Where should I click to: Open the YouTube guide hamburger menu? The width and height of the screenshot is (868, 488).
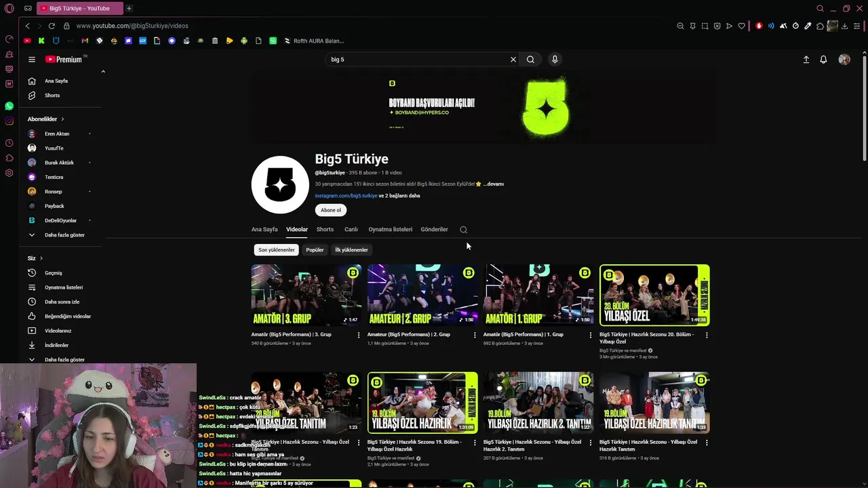[31, 60]
